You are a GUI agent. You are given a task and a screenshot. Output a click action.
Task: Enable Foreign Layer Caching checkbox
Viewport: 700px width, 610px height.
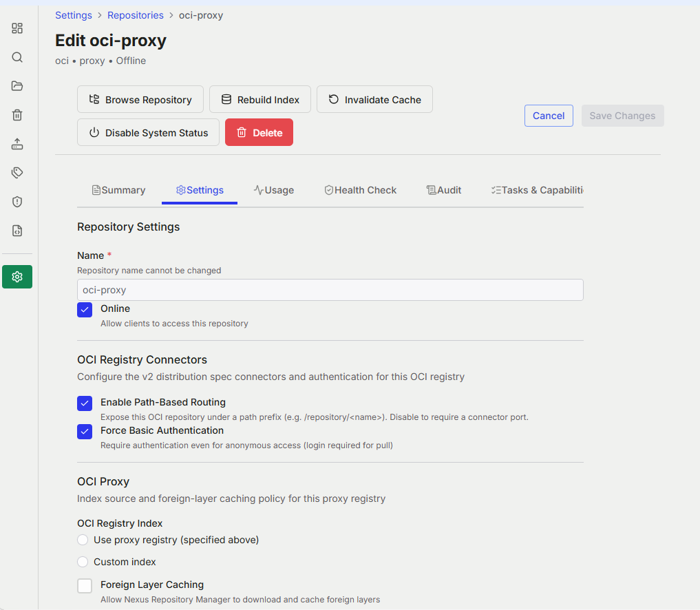pos(85,585)
